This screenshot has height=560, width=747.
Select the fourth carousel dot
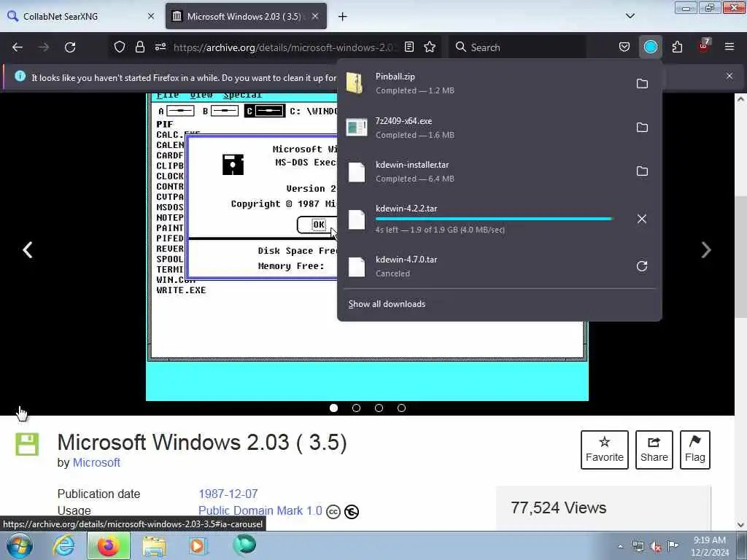click(402, 408)
